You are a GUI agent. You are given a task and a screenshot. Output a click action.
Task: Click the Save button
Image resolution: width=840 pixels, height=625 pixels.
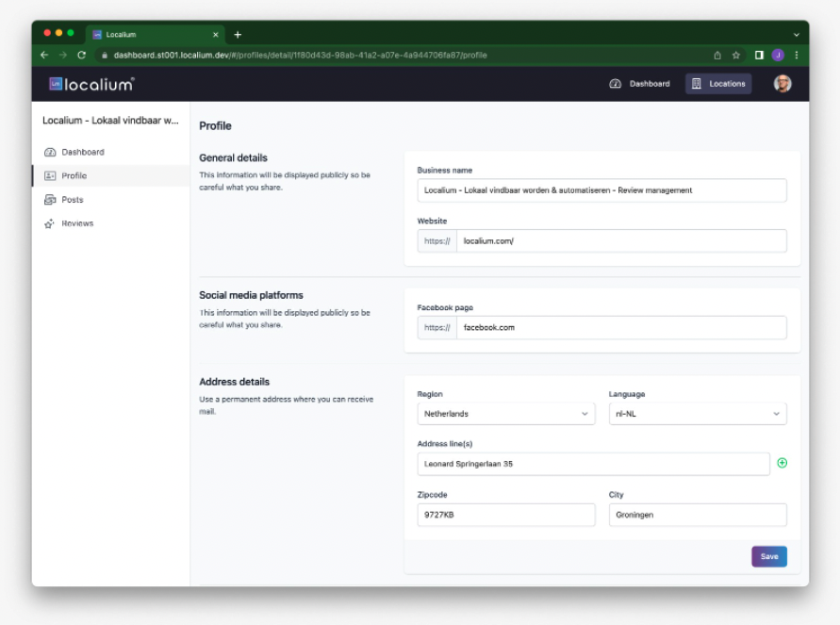(x=768, y=556)
